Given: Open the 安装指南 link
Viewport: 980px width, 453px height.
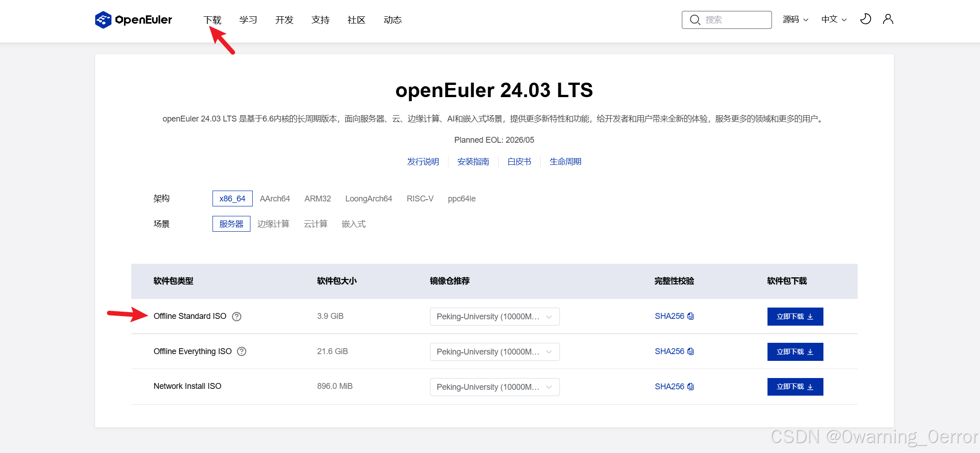Looking at the screenshot, I should tap(473, 161).
